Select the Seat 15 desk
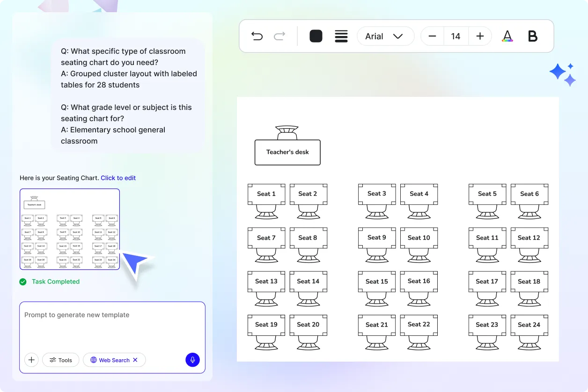The height and width of the screenshot is (392, 588). pyautogui.click(x=377, y=282)
